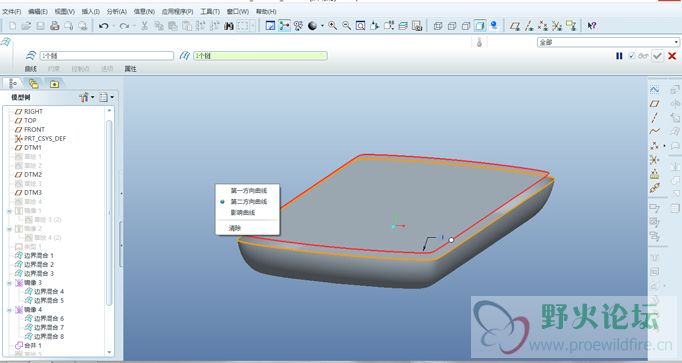The height and width of the screenshot is (363, 682).
Task: Toggle datum points display icon
Action: tap(543, 26)
